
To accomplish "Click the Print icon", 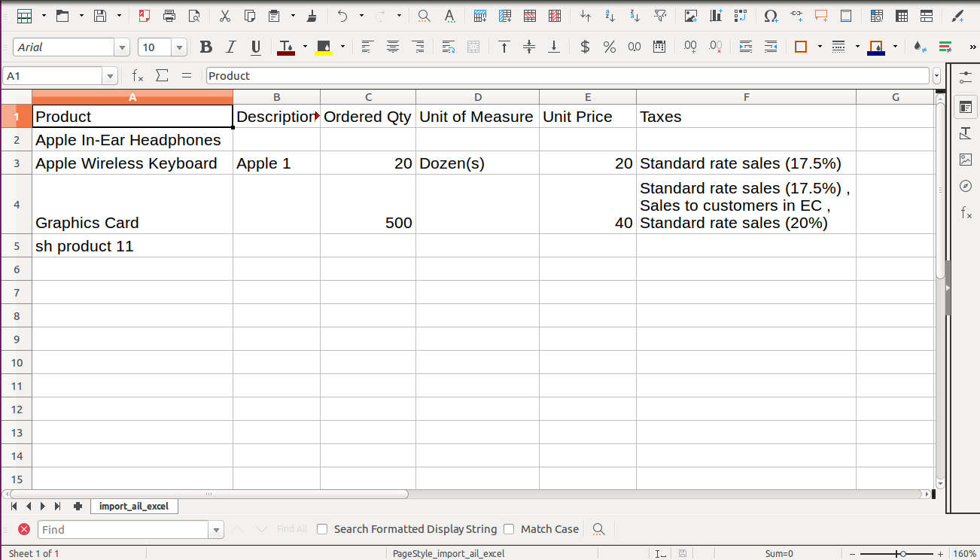I will point(169,16).
